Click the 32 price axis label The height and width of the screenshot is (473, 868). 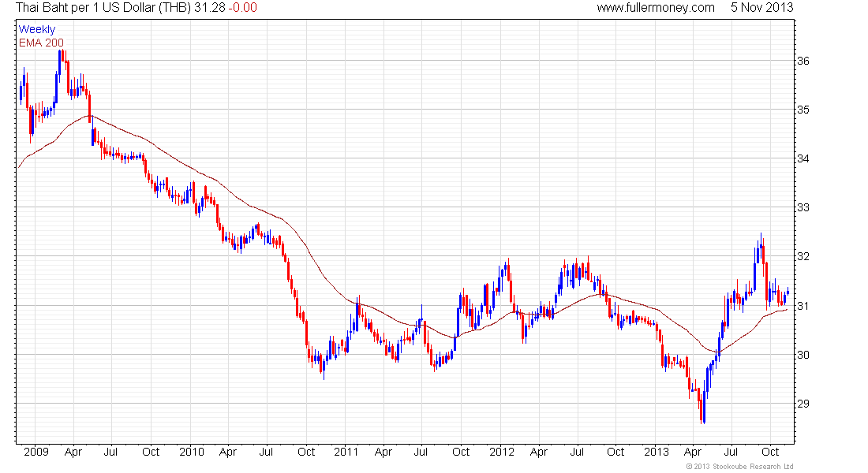click(803, 257)
